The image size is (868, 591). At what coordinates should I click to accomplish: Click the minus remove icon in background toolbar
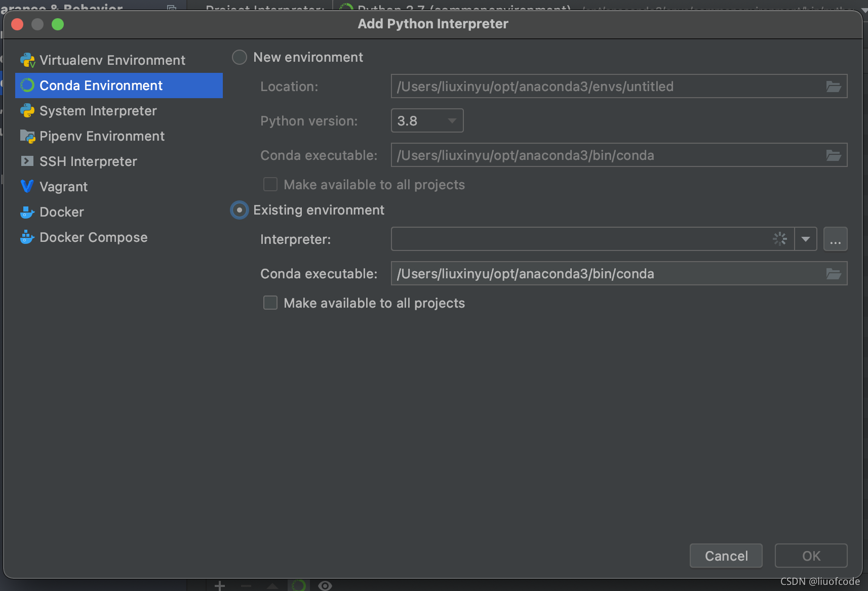click(x=246, y=586)
